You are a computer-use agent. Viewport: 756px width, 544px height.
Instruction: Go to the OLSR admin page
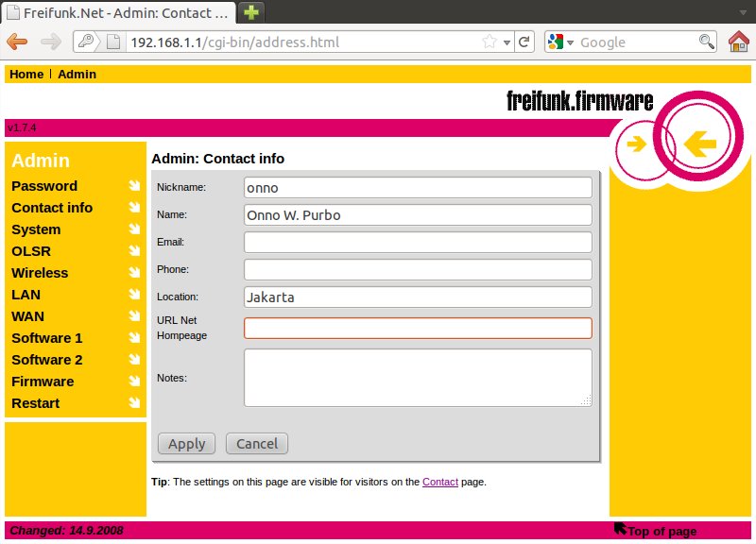tap(31, 251)
